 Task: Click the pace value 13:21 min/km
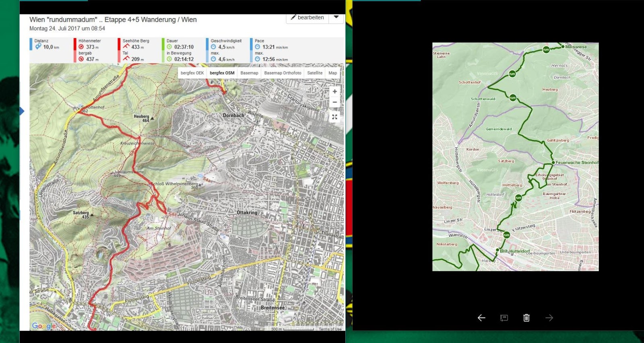(x=275, y=47)
